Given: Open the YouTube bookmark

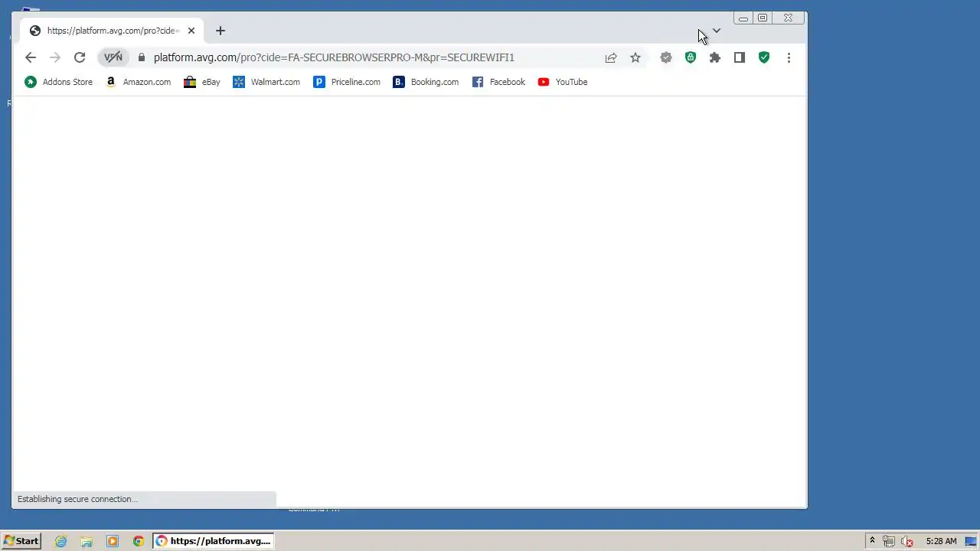Looking at the screenshot, I should [563, 82].
